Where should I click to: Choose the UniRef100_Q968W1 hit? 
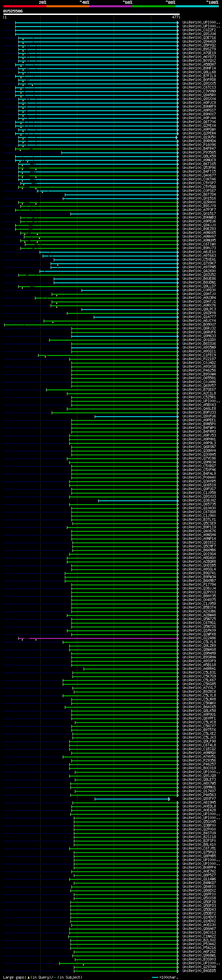pyautogui.click(x=199, y=955)
